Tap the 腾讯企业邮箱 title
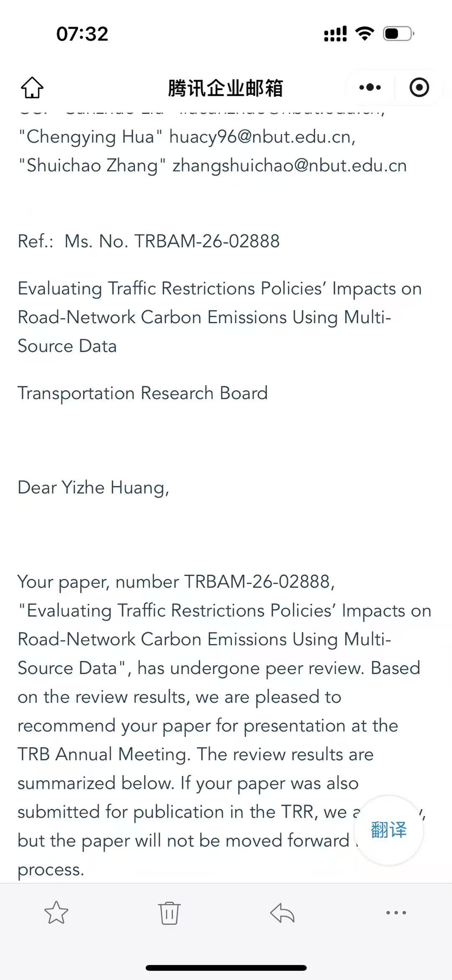The height and width of the screenshot is (980, 452). 226,88
